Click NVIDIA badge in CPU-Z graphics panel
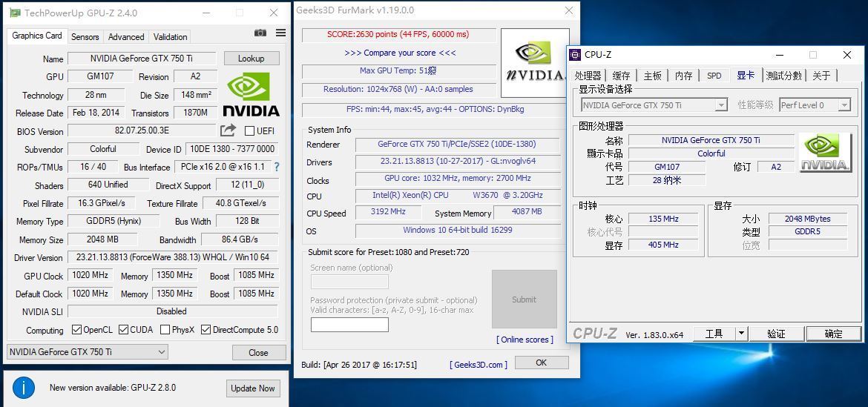The width and height of the screenshot is (868, 407). tap(826, 153)
